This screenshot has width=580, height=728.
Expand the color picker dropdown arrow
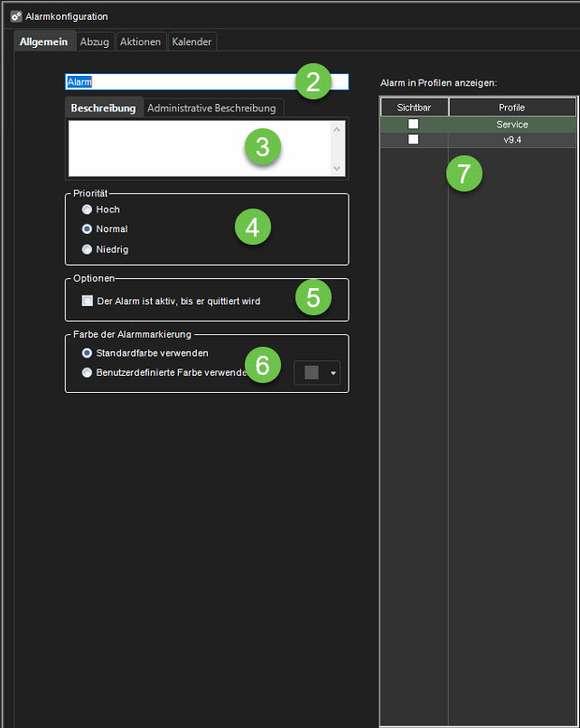coord(332,373)
